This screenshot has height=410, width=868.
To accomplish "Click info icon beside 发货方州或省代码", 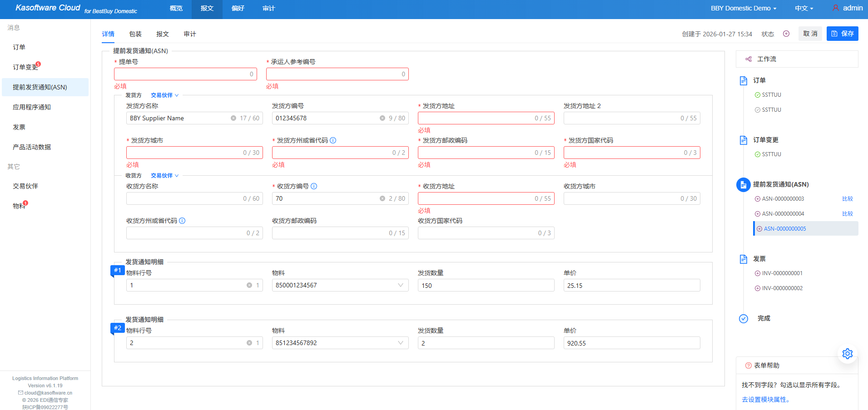I will 333,140.
